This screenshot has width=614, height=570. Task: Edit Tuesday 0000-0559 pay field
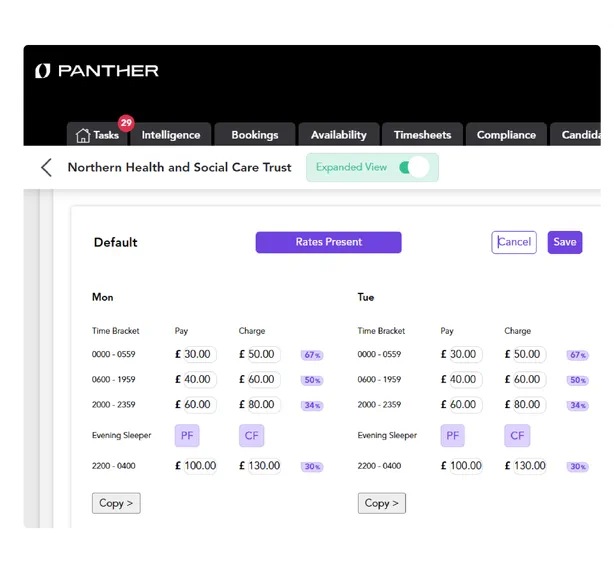(x=465, y=354)
